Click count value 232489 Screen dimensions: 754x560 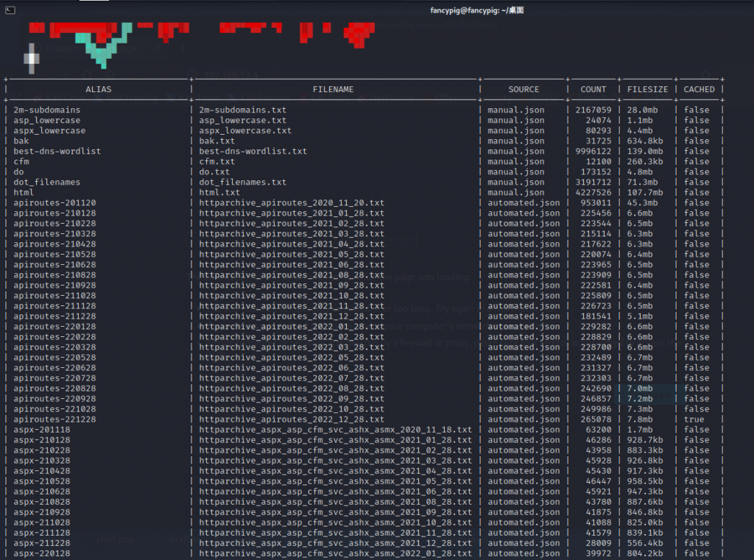pyautogui.click(x=595, y=358)
